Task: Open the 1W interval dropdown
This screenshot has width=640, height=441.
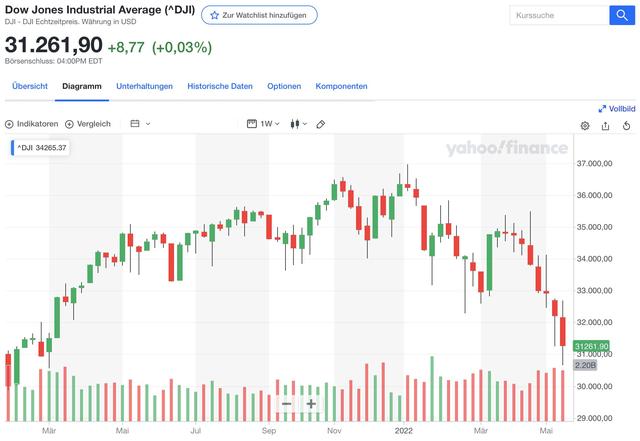Action: (x=264, y=124)
